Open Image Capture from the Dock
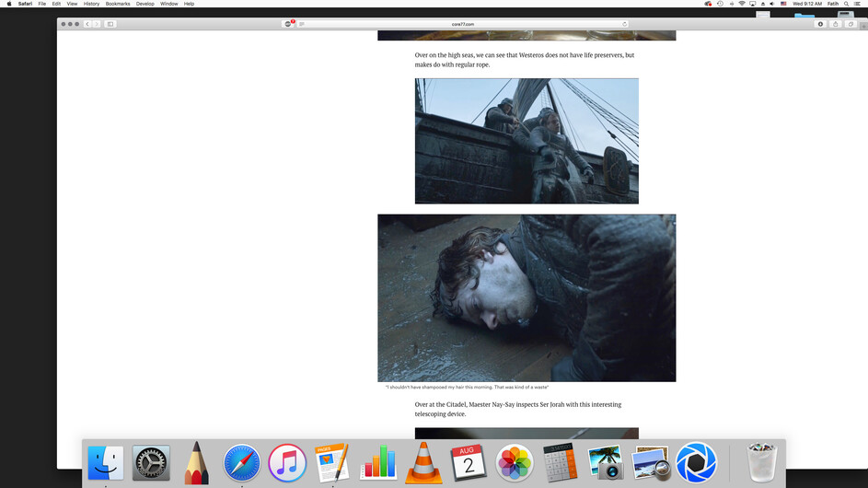 [605, 462]
